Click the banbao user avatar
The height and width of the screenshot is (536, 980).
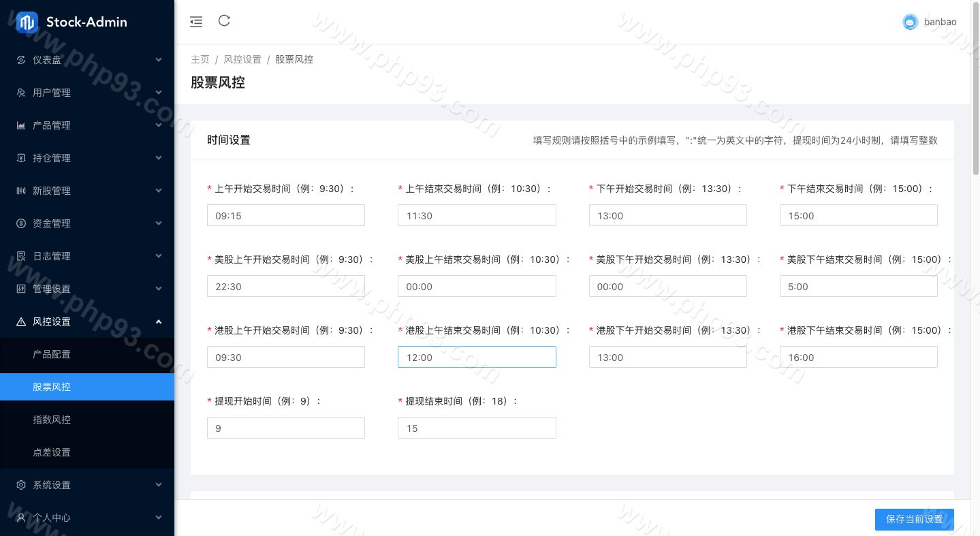point(910,22)
